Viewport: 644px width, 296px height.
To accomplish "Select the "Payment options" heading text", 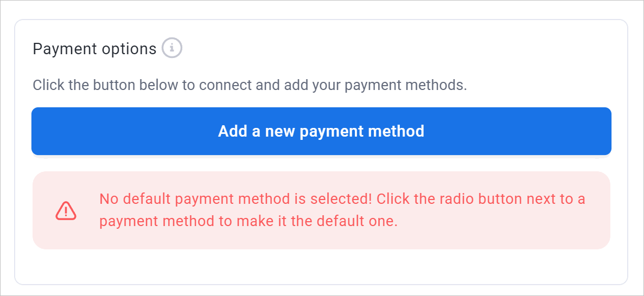I will click(x=94, y=49).
